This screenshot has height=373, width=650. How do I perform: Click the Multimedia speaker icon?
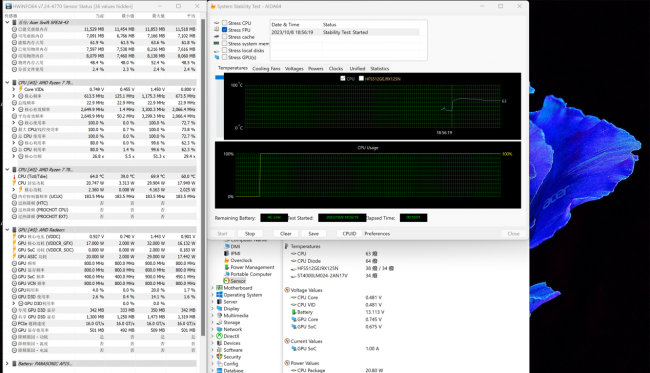coord(219,315)
